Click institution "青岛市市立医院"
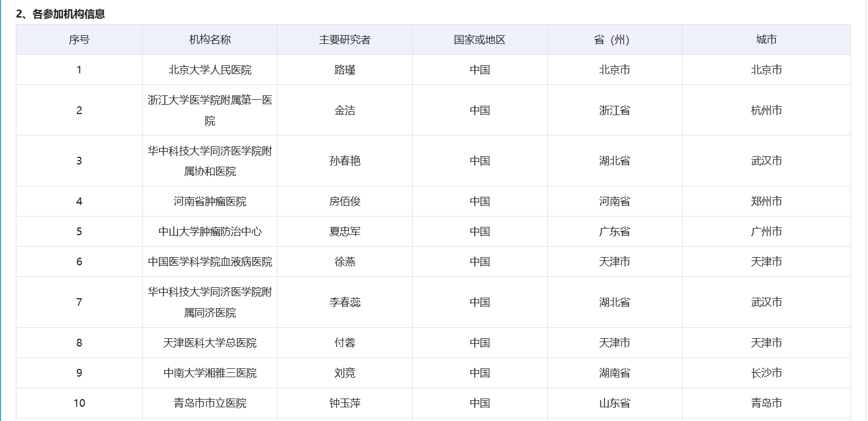Image resolution: width=868 pixels, height=421 pixels. tap(210, 403)
